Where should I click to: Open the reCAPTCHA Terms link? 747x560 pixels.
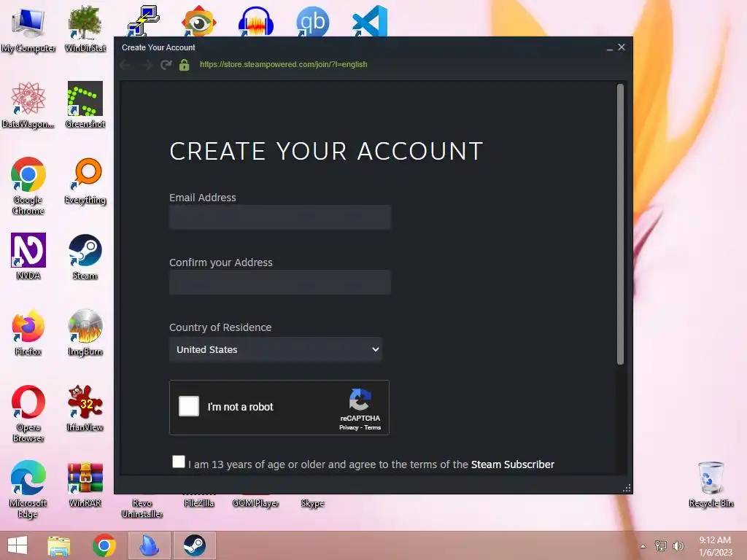tap(373, 427)
